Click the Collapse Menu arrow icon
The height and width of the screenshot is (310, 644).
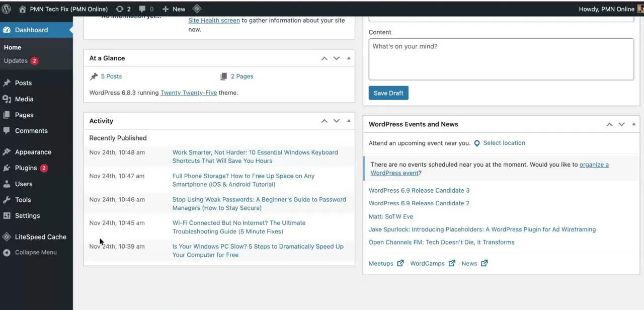point(7,253)
